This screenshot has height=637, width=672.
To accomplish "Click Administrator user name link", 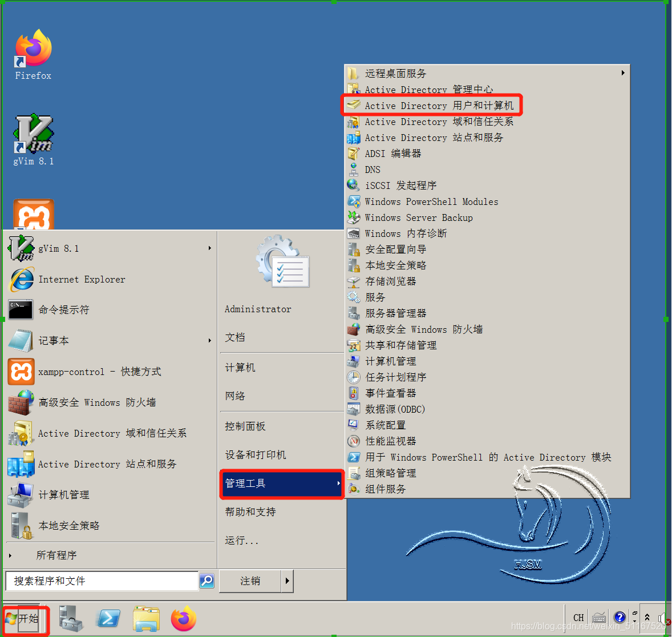I will point(258,309).
